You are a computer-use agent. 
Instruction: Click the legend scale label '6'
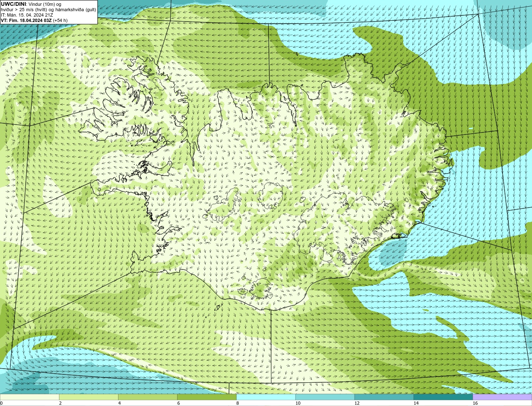178,403
